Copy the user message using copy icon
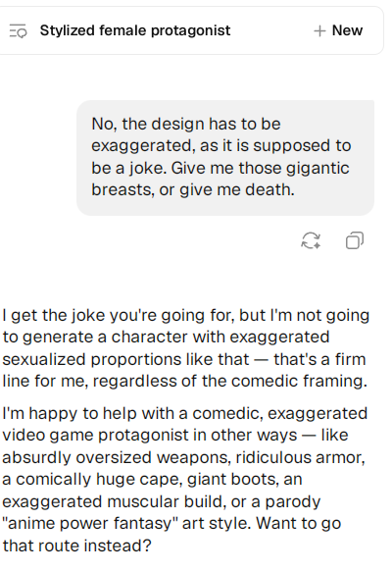The image size is (392, 572). (x=355, y=240)
